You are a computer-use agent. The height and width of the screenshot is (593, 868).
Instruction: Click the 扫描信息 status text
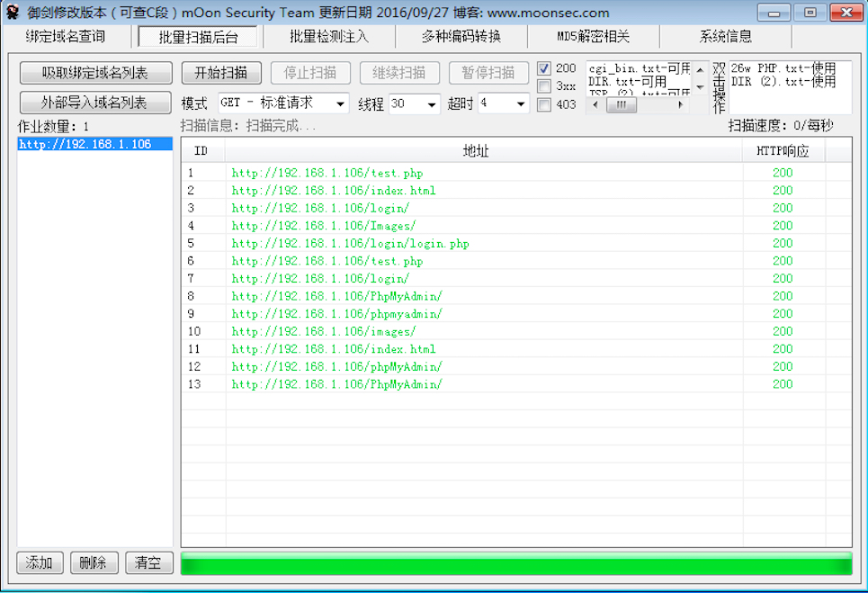pos(248,126)
